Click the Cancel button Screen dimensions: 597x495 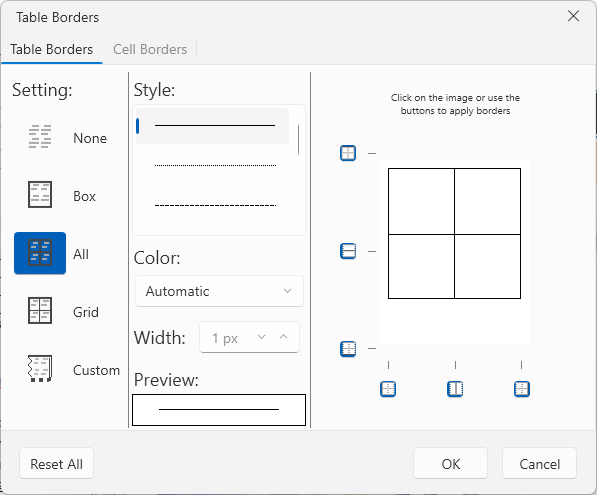540,464
